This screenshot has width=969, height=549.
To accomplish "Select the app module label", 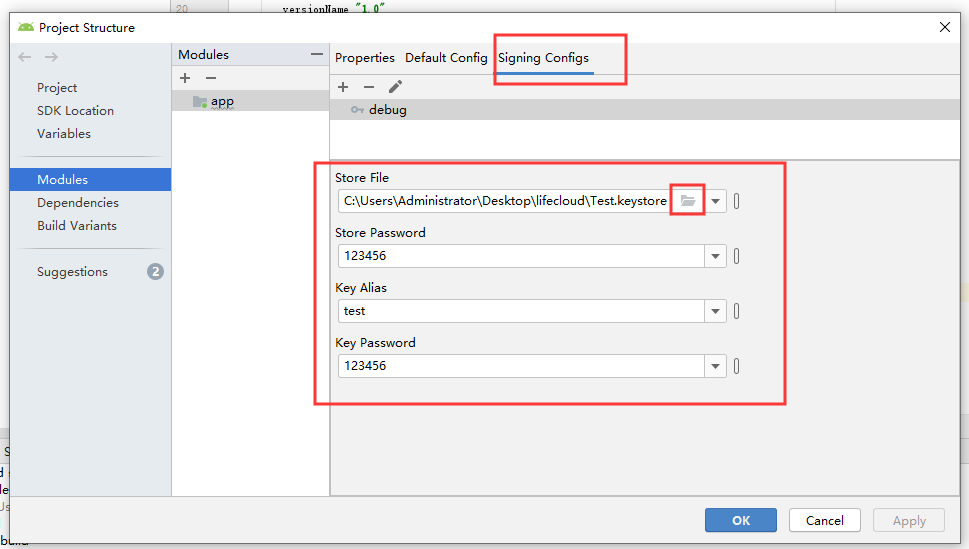I will 222,101.
